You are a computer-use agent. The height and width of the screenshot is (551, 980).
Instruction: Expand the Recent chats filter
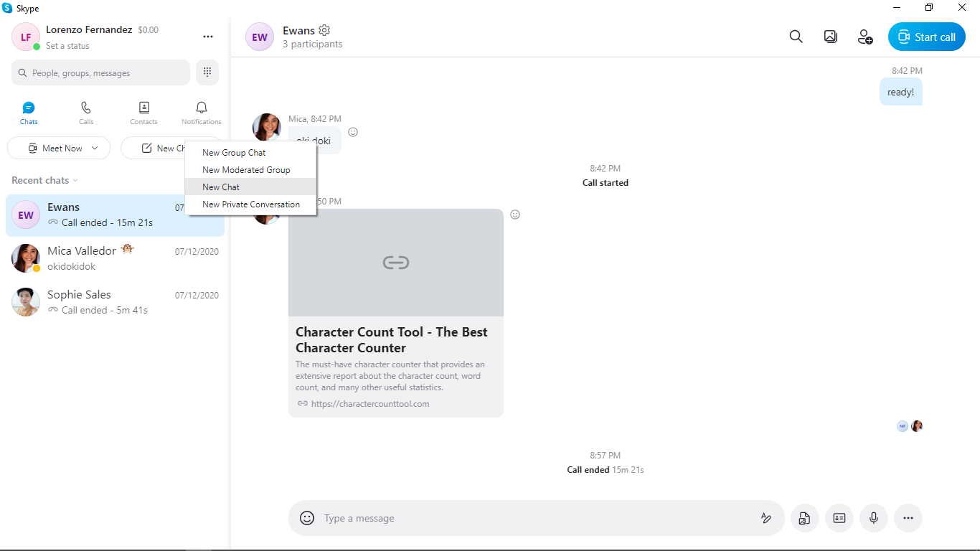44,180
